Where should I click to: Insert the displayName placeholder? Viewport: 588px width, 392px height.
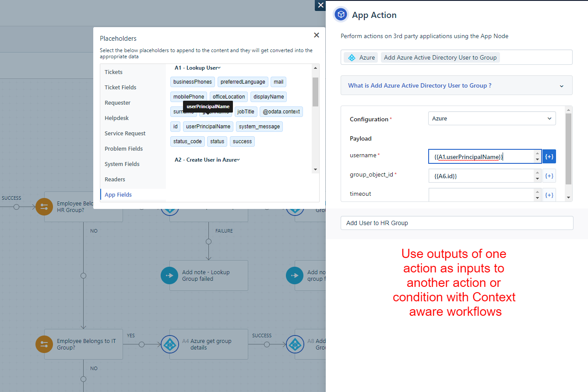coord(268,97)
